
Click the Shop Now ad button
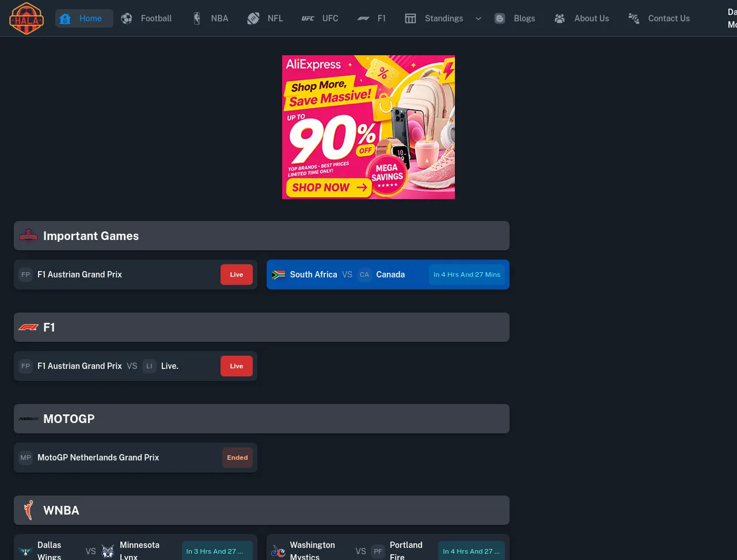pos(329,187)
